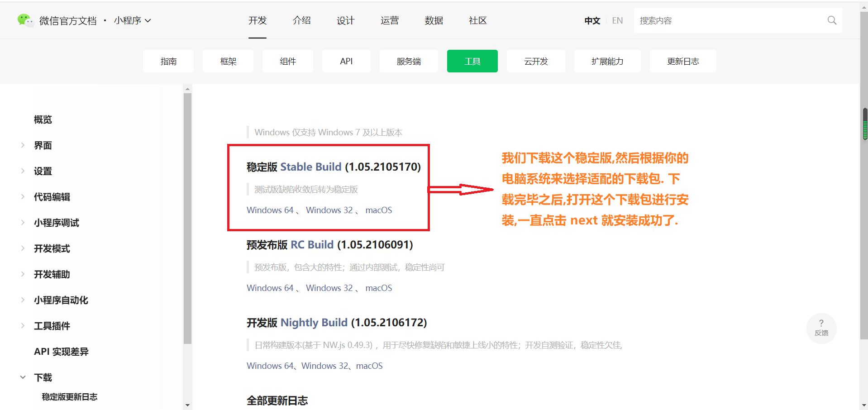Select the 数据 top navigation tab
The width and height of the screenshot is (868, 410).
point(434,20)
